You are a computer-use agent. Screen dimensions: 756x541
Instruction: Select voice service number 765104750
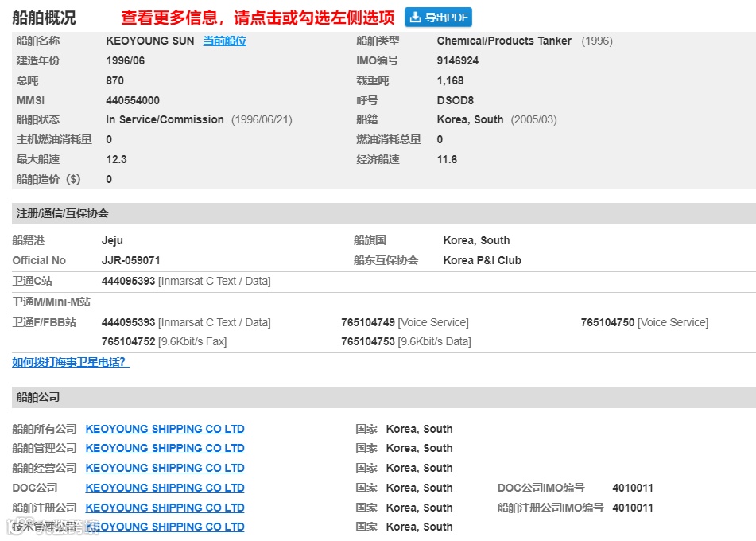pos(607,322)
